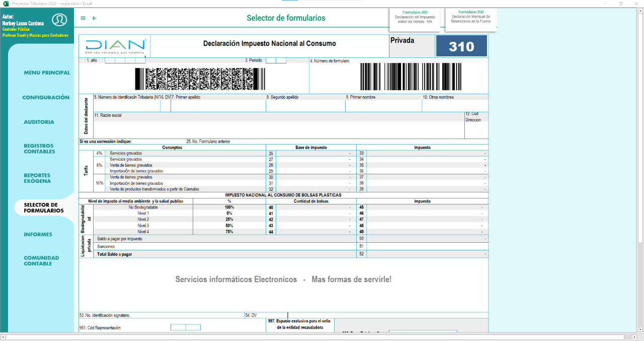Viewport: 644px width, 341px height.
Task: Click the user profile icon
Action: (60, 21)
